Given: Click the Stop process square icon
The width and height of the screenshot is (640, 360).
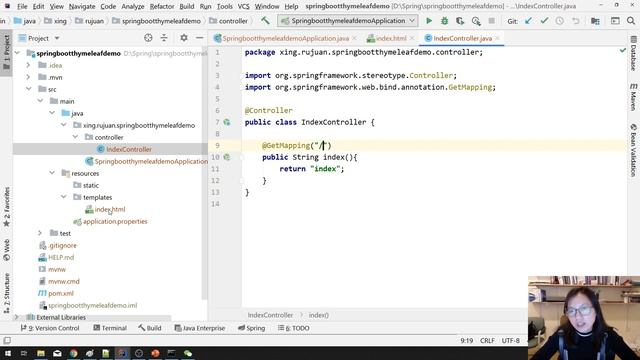Looking at the screenshot, I should tap(492, 21).
